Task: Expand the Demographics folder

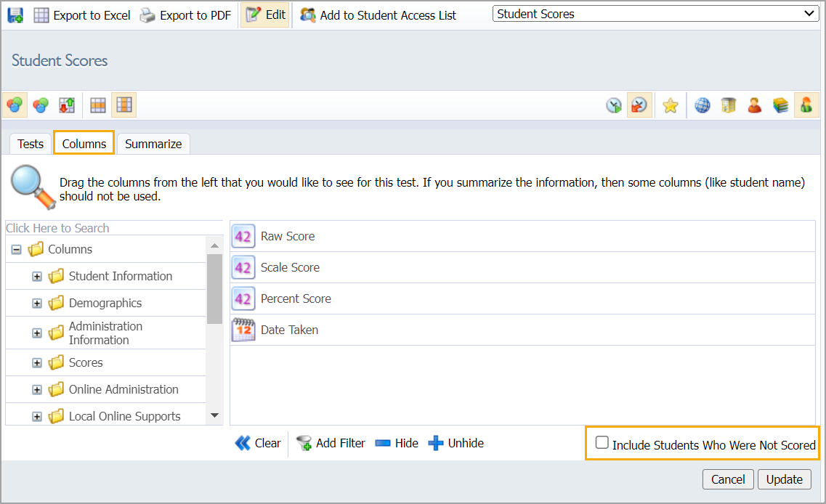Action: [x=37, y=304]
